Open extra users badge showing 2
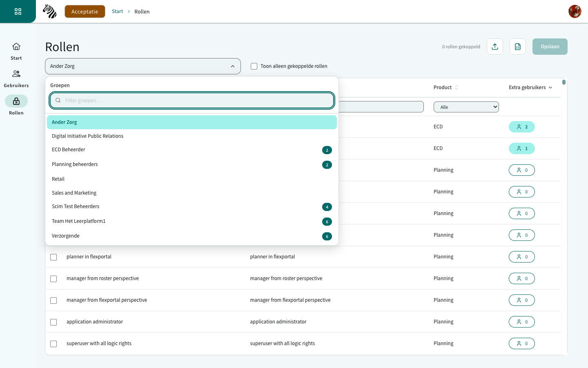Screen dimensions: 588x368 (x=522, y=127)
